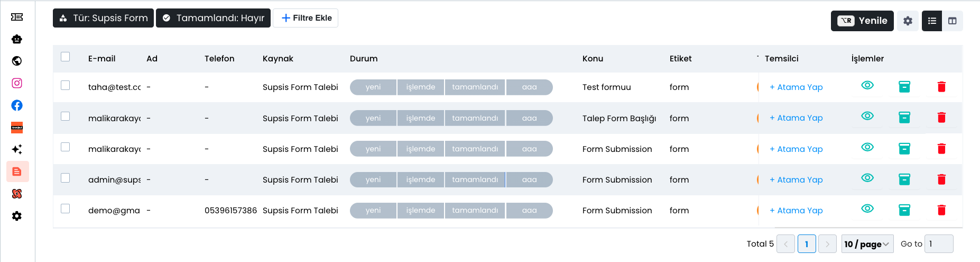The width and height of the screenshot is (980, 262).
Task: Switch to split column view icon
Action: [x=953, y=21]
